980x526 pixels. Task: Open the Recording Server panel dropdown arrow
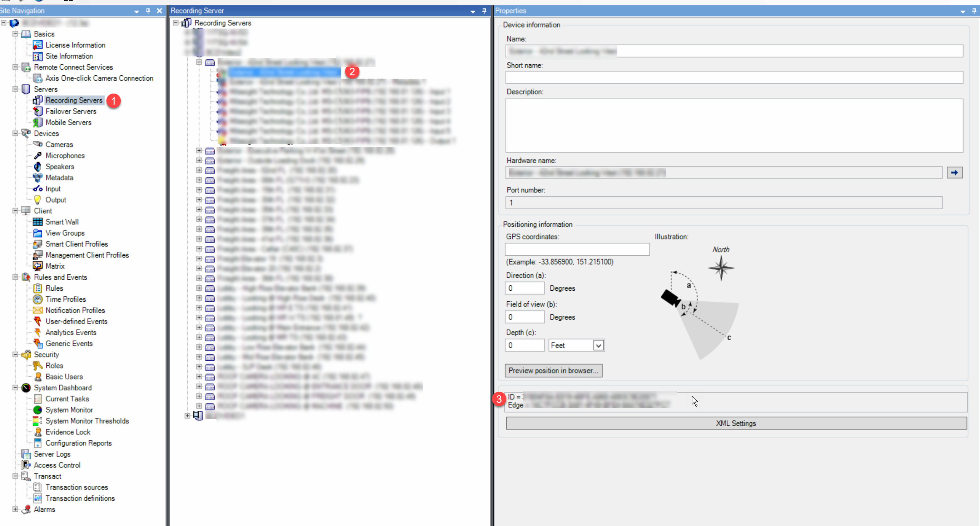473,11
